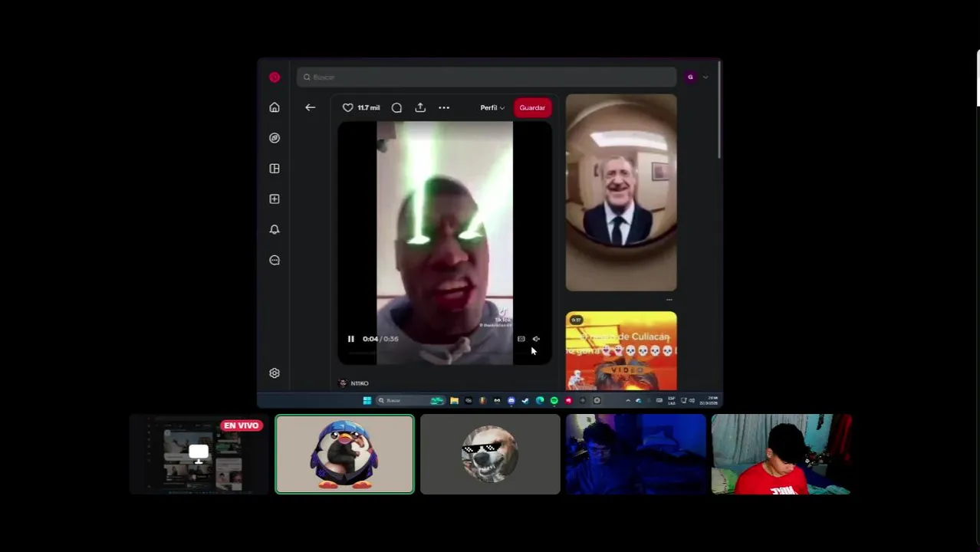The height and width of the screenshot is (552, 980).
Task: Select the EN VIVO stream tile
Action: tap(199, 455)
